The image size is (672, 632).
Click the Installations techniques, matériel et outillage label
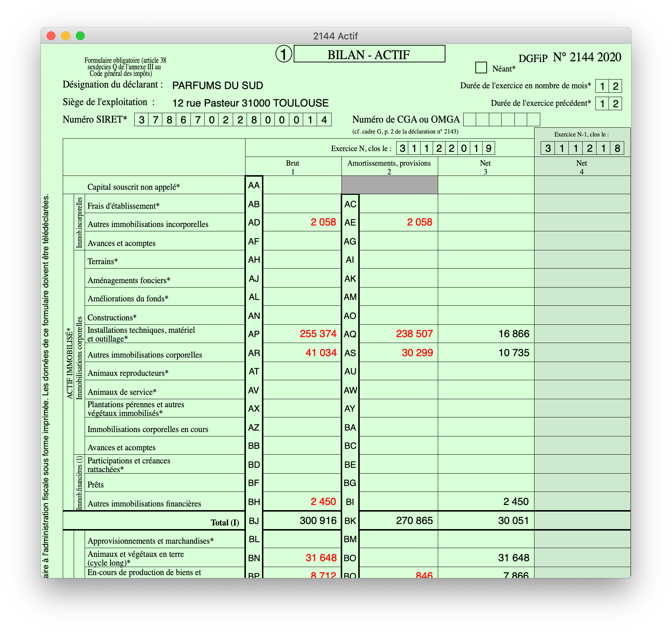point(141,334)
